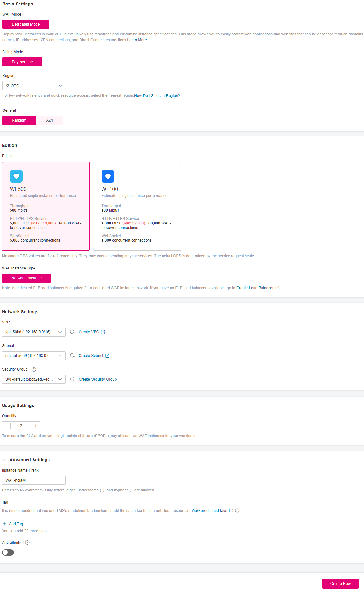Click the plus icon beside Add Tag
The image size is (364, 592).
click(x=4, y=524)
